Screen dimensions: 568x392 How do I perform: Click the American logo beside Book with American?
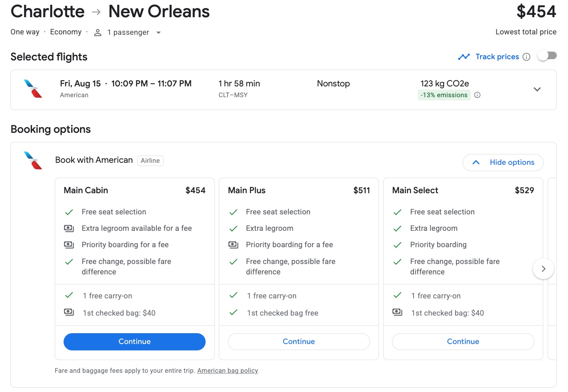[x=33, y=160]
